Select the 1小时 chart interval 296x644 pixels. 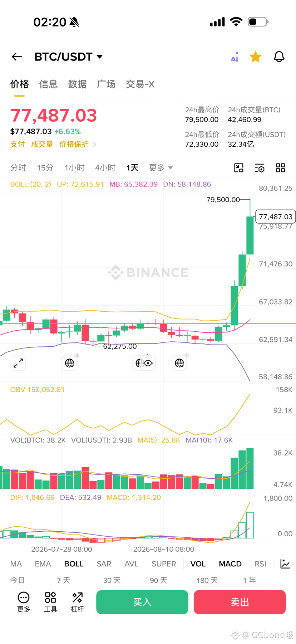point(74,168)
